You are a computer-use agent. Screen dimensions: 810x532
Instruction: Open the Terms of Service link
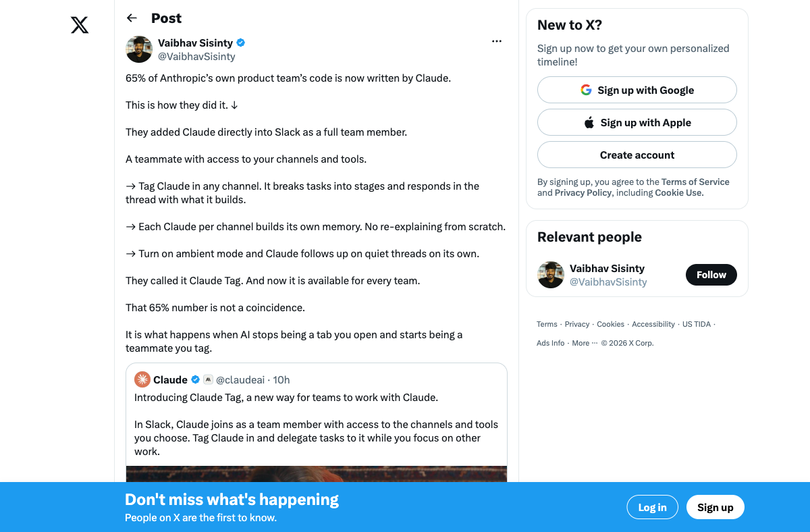[x=695, y=182]
